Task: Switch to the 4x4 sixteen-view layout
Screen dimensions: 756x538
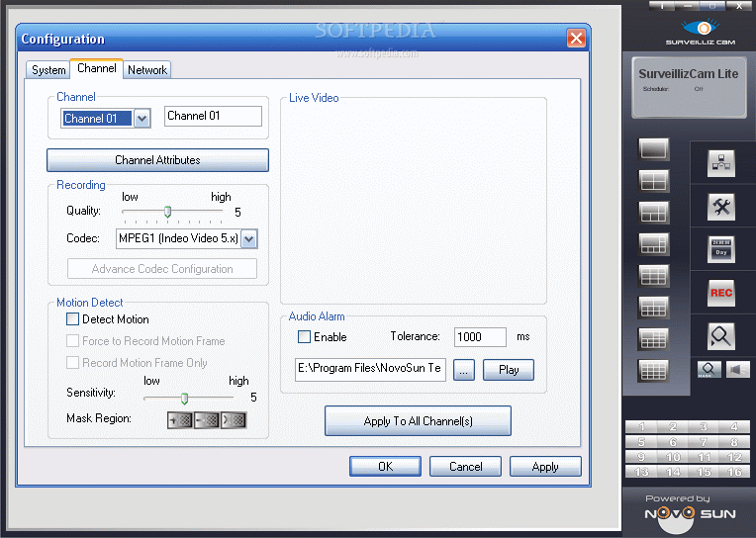Action: tap(654, 371)
